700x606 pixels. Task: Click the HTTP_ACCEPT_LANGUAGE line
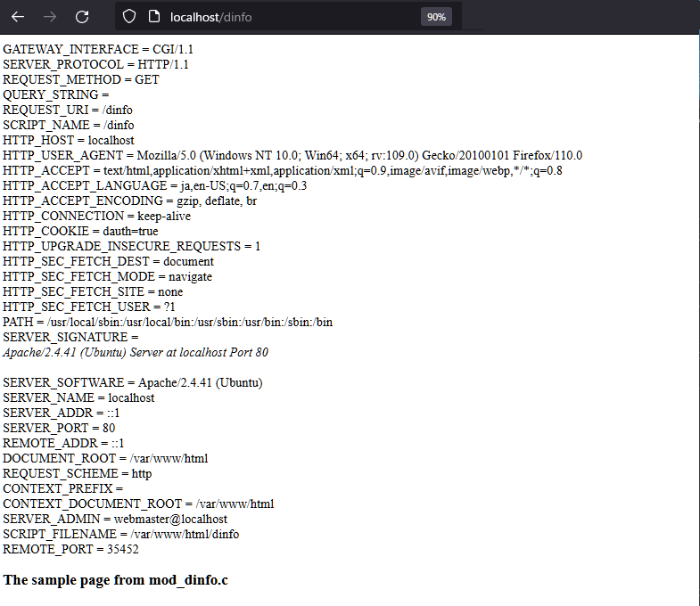(x=154, y=185)
